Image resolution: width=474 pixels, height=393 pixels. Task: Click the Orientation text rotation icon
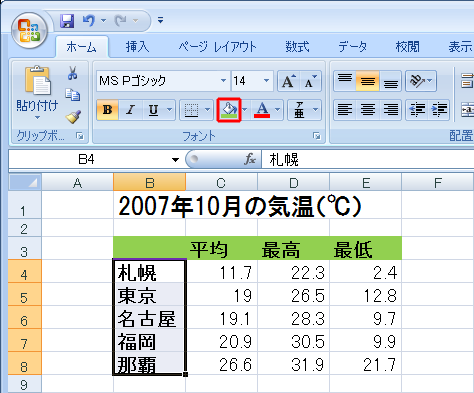coord(417,81)
